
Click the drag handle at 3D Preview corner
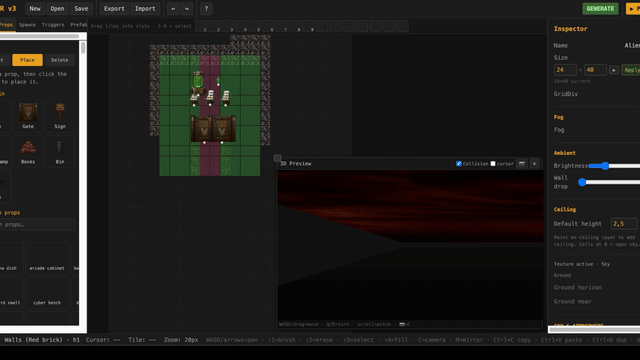point(278,158)
